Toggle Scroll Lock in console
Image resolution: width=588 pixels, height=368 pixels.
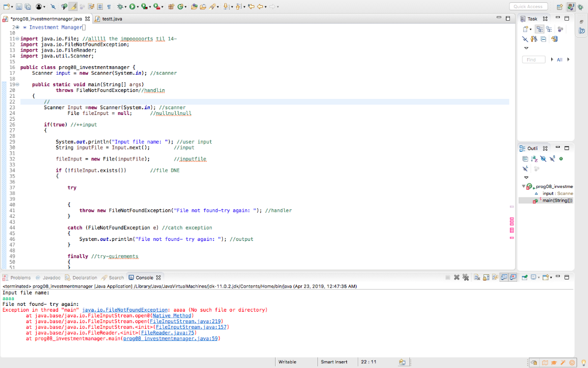(x=486, y=277)
